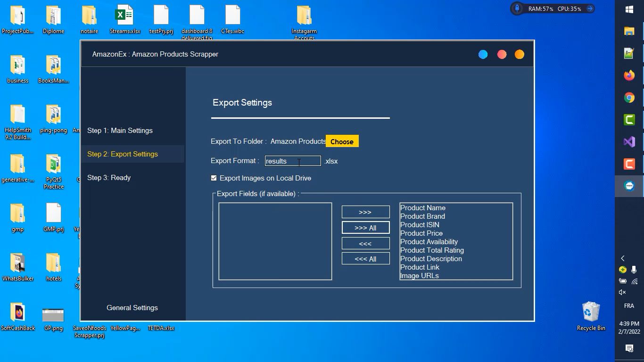Click the results file name input field
Image resolution: width=644 pixels, height=362 pixels.
pyautogui.click(x=292, y=161)
